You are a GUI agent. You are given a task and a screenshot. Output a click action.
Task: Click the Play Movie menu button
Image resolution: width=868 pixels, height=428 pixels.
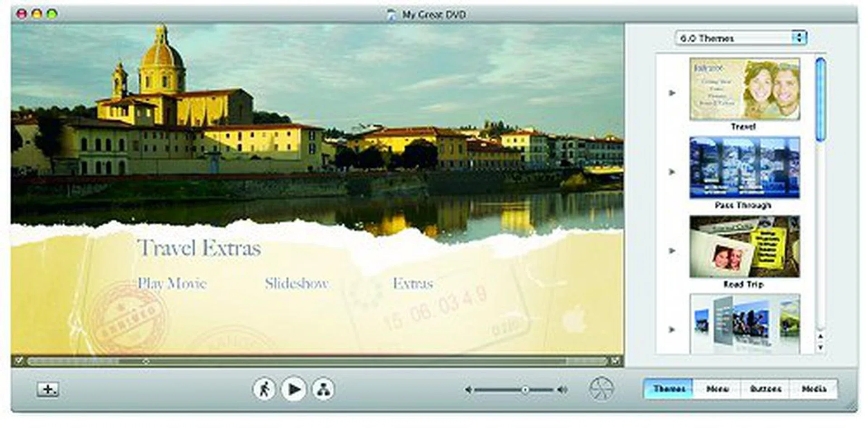click(x=172, y=283)
